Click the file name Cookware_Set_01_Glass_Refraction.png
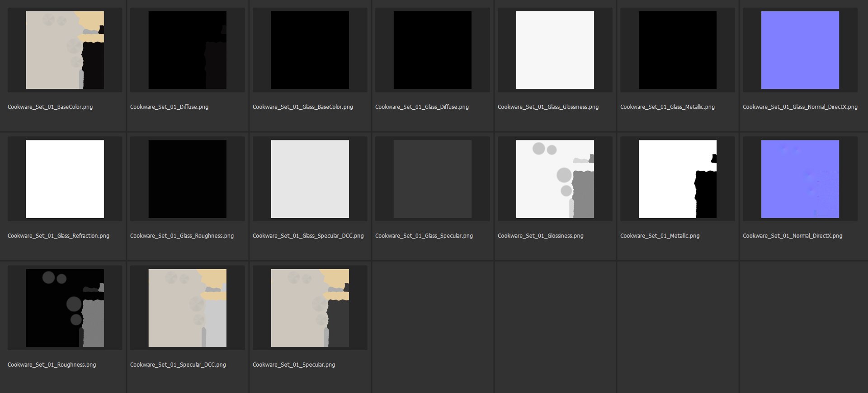 click(58, 236)
